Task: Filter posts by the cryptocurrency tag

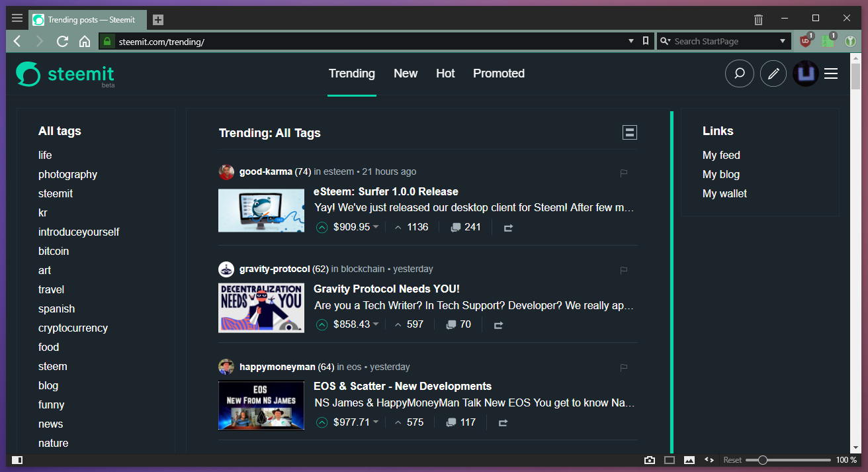Action: click(x=73, y=328)
